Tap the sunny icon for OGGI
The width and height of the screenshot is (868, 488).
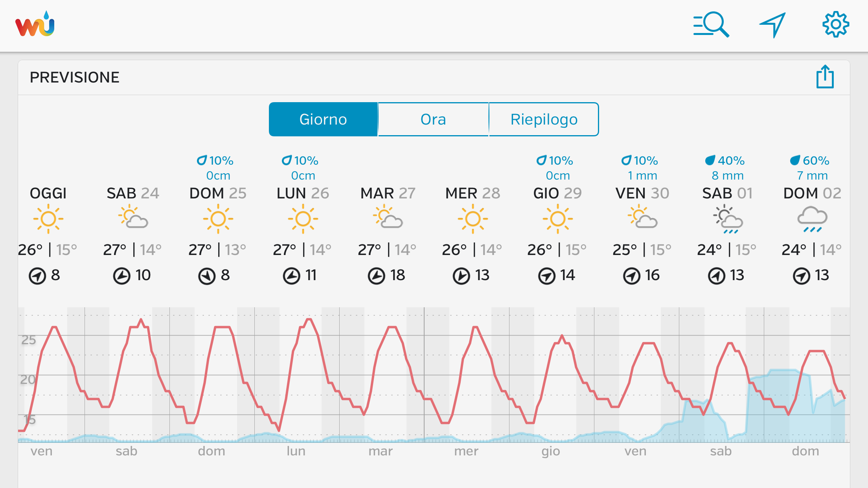(x=48, y=218)
